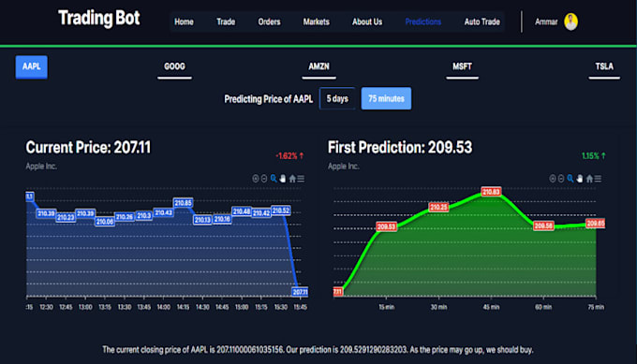Click the 207.11 data label on the price chart
This screenshot has height=364, width=637.
tap(300, 292)
